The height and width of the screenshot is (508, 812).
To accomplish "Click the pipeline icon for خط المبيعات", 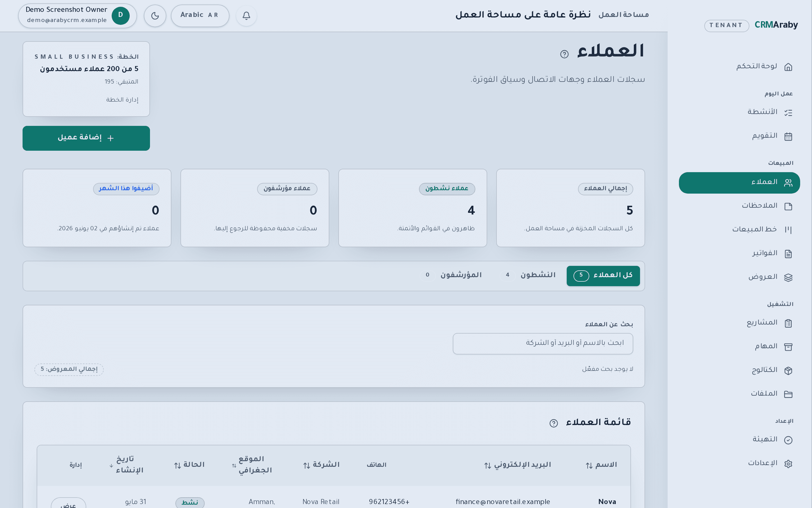I will tap(788, 230).
